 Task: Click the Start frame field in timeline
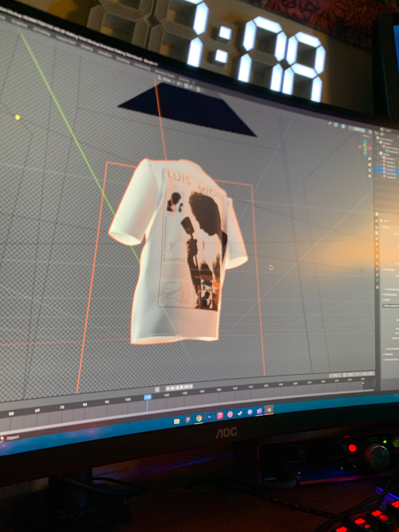point(354,374)
